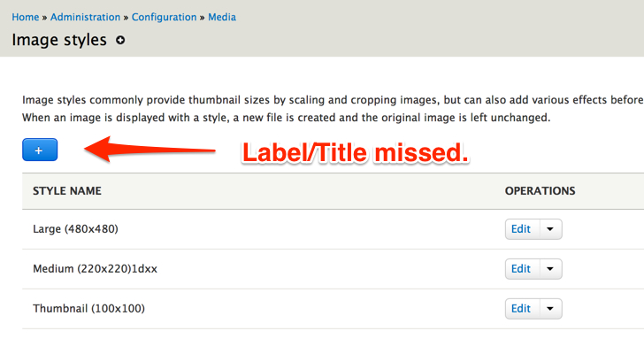Click the Style Name column header
Screen dimensions: 644x362
tap(67, 190)
